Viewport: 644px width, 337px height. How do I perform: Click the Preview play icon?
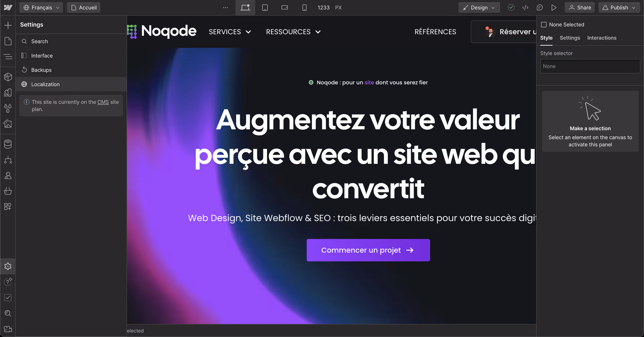pyautogui.click(x=554, y=7)
